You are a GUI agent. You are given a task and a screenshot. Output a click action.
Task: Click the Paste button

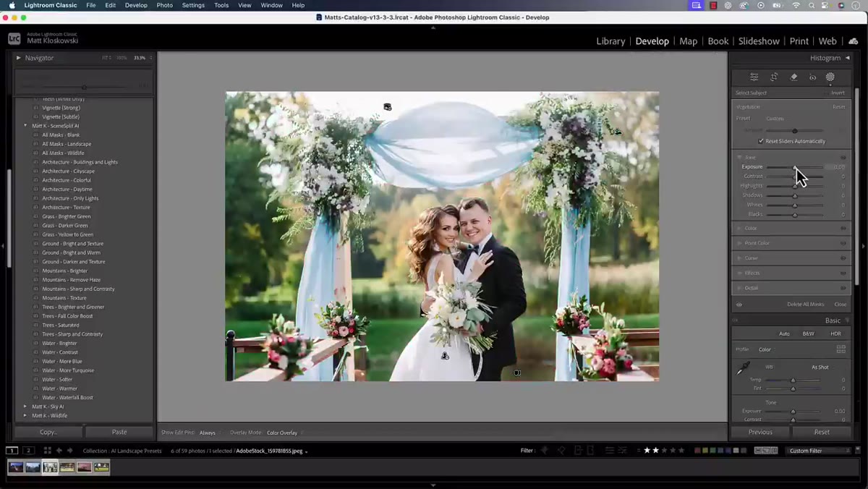point(119,432)
